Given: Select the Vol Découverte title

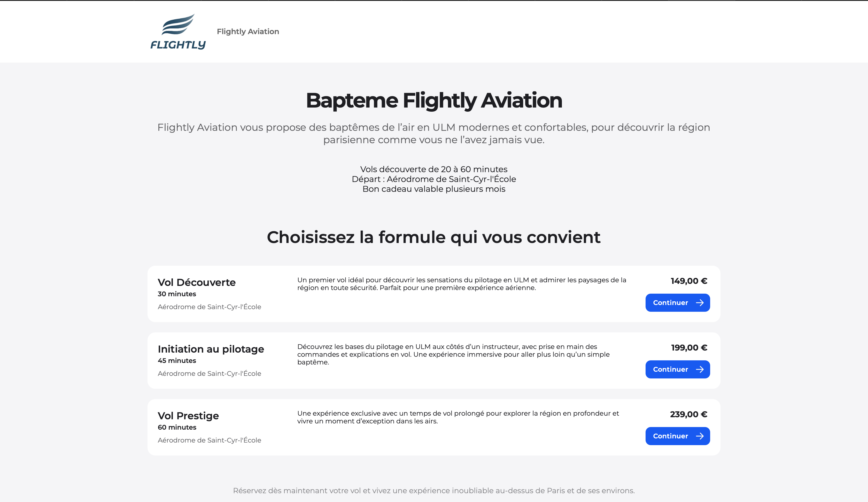Looking at the screenshot, I should click(196, 282).
